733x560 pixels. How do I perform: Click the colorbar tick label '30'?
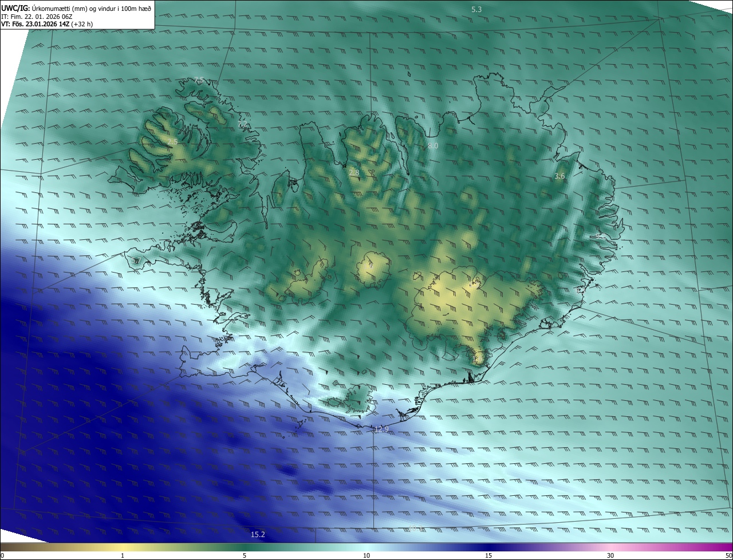(x=610, y=555)
